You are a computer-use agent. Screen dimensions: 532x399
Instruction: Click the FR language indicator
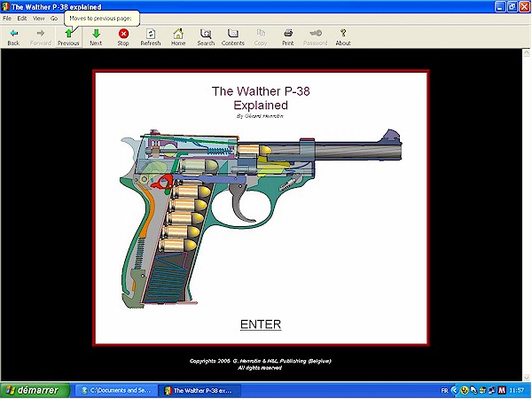[x=444, y=390]
